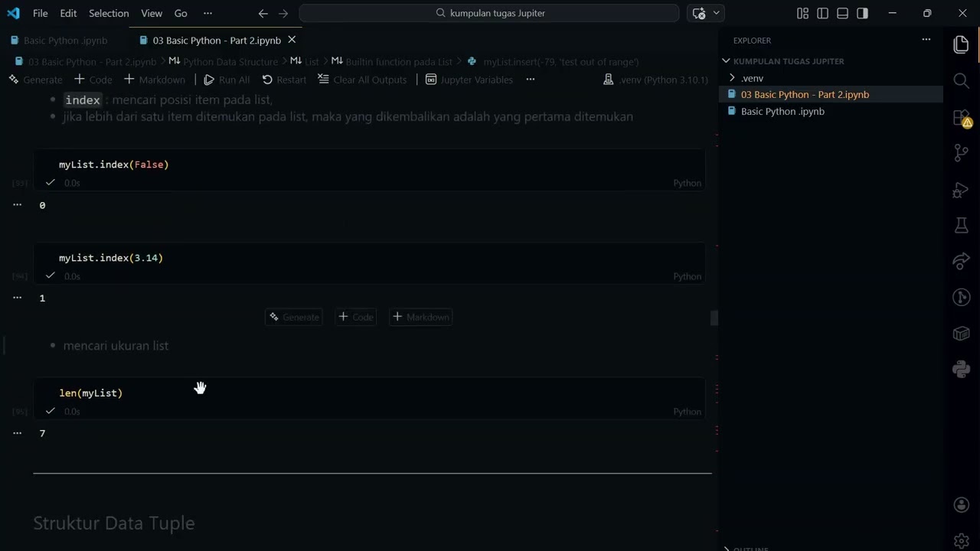Open notebook toolbar more actions ellipsis
Image resolution: width=980 pixels, height=551 pixels.
(530, 80)
